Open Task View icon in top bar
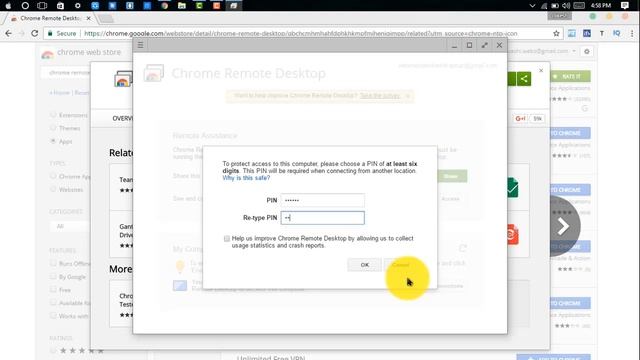Image resolution: width=640 pixels, height=360 pixels. tap(42, 6)
